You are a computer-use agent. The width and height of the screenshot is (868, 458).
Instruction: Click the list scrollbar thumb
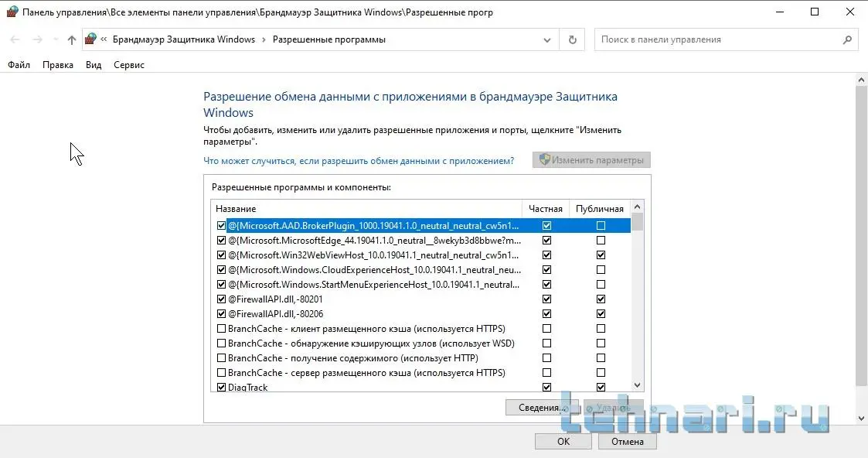tap(637, 222)
